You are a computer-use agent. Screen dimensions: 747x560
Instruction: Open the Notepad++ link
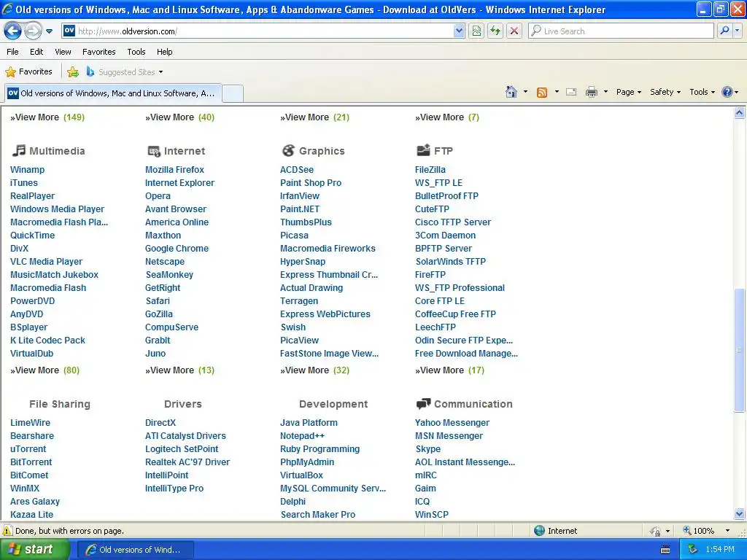pyautogui.click(x=302, y=436)
